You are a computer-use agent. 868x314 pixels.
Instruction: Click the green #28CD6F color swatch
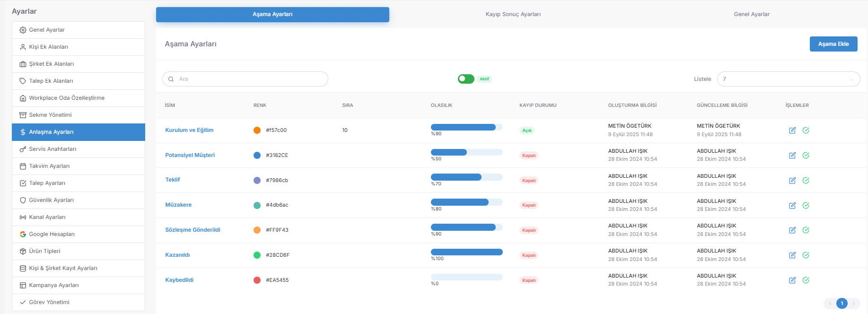click(x=257, y=255)
